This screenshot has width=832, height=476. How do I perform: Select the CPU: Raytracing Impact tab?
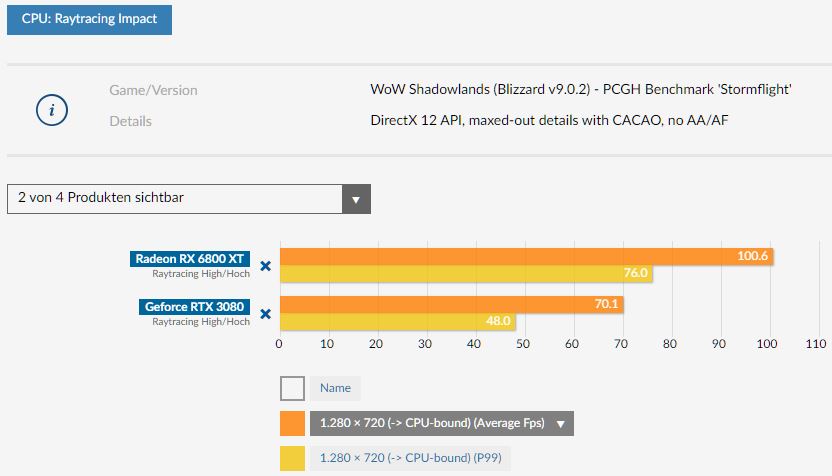coord(89,20)
